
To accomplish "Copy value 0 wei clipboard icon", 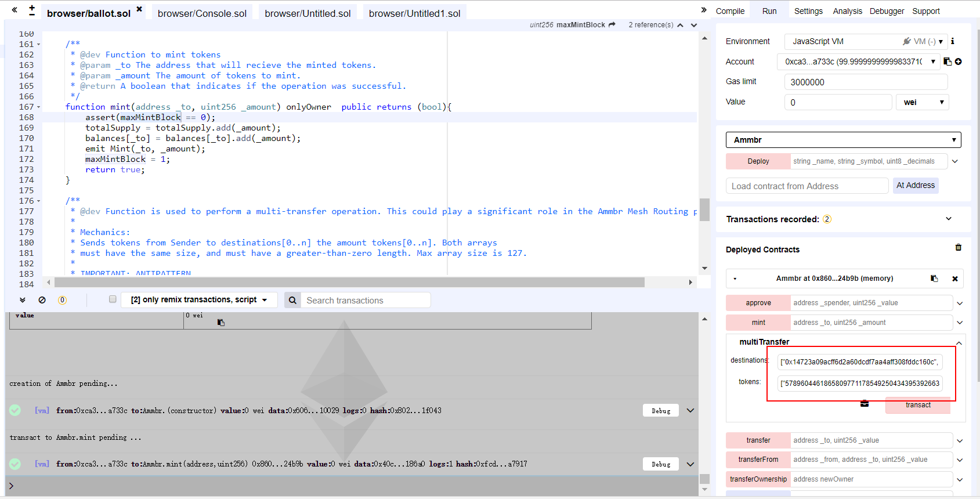I will pos(221,322).
